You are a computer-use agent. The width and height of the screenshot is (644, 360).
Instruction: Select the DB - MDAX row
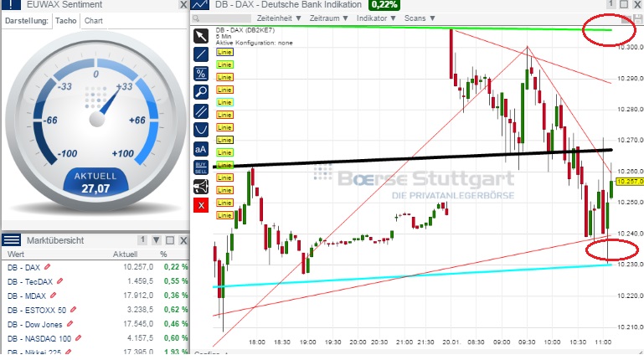pos(97,296)
